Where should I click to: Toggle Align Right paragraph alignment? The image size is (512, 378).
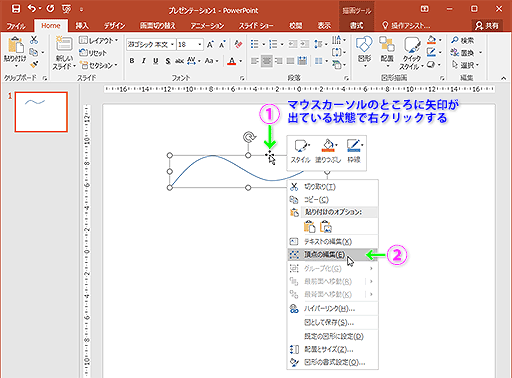pyautogui.click(x=279, y=61)
